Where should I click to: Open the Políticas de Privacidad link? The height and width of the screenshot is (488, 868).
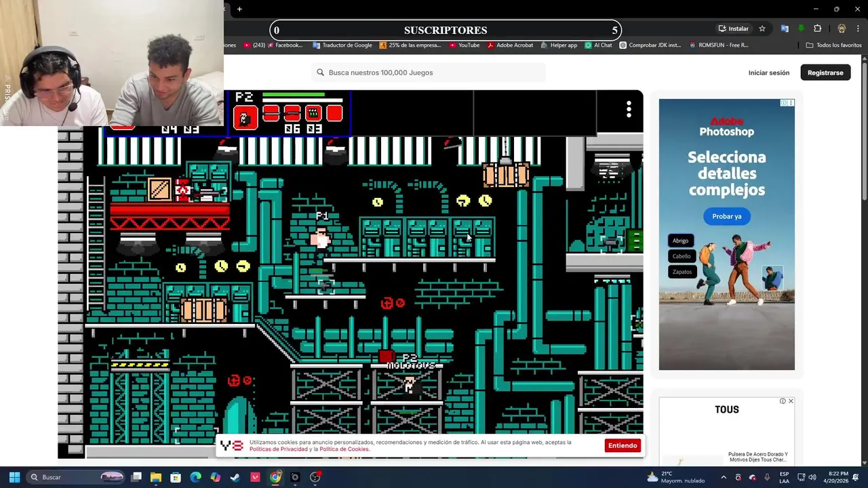pos(279,449)
